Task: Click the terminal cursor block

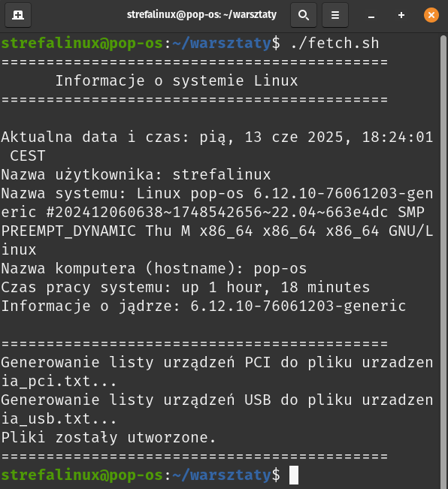Action: tap(294, 475)
